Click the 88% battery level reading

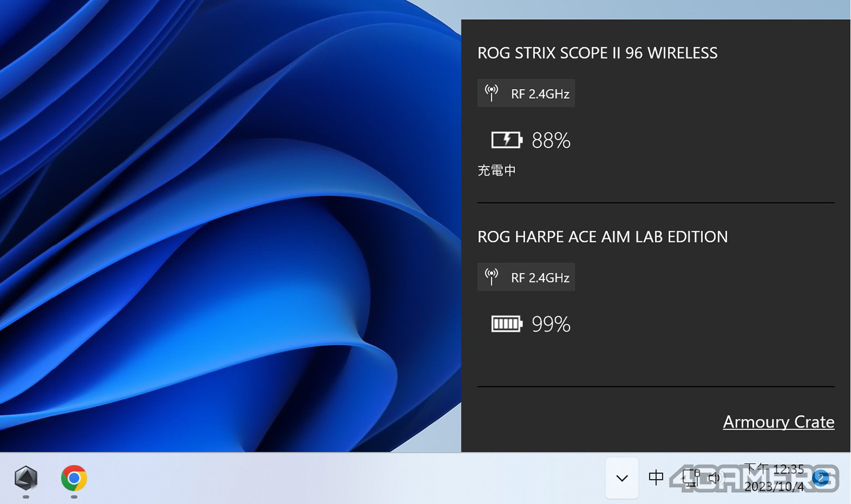551,141
